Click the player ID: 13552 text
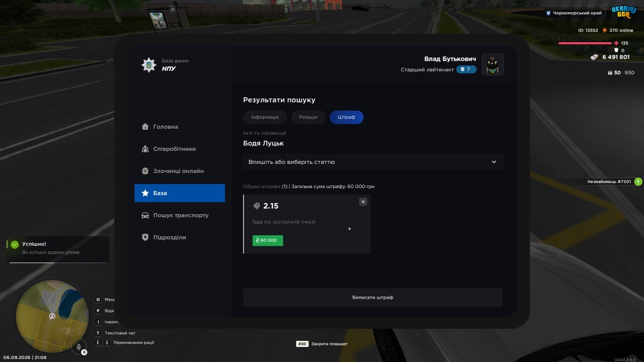 [x=588, y=30]
